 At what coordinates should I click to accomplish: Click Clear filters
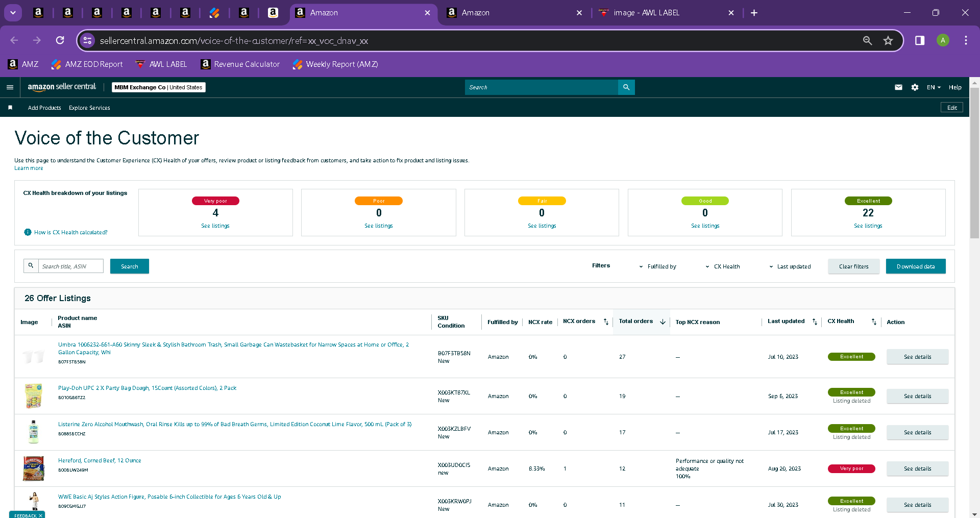[x=854, y=266]
